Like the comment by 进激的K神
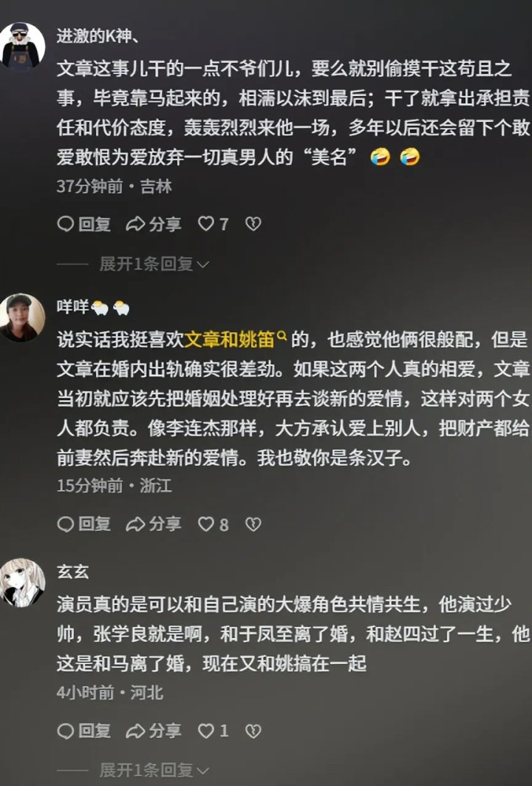This screenshot has height=786, width=532. point(206,223)
